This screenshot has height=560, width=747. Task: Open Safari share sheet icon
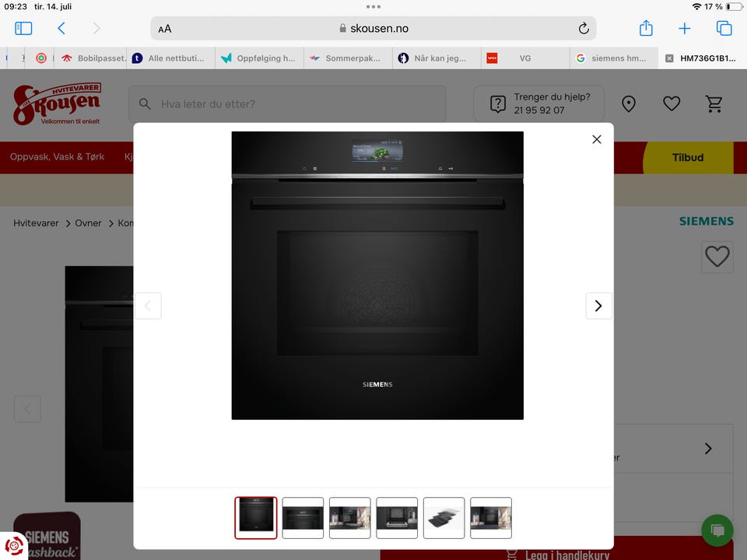tap(646, 28)
